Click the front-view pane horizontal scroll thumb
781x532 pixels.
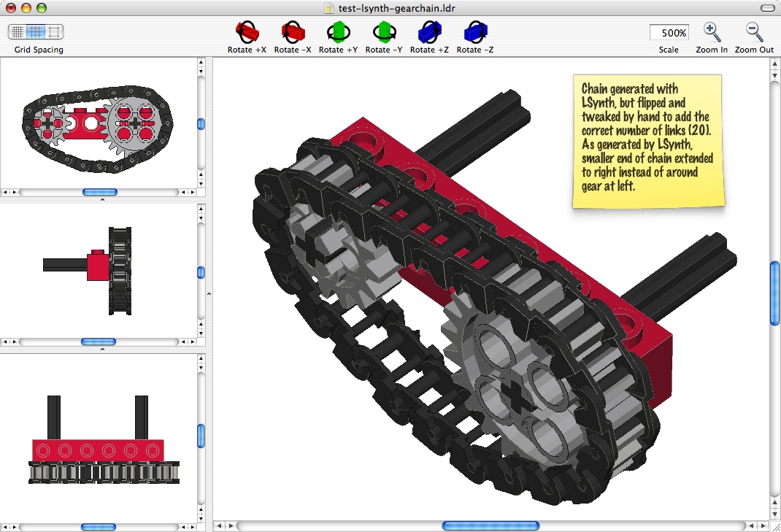(99, 192)
